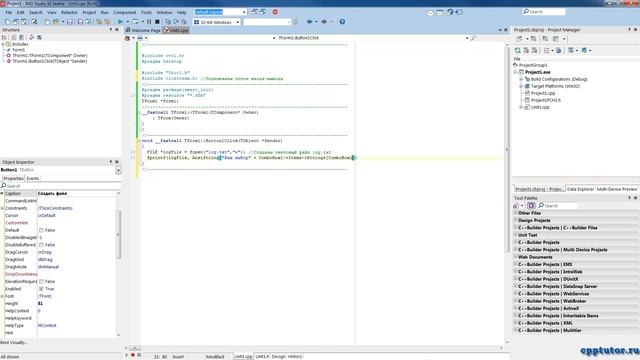640x360 pixels.
Task: Open the Refactor menu
Action: pos(69,12)
